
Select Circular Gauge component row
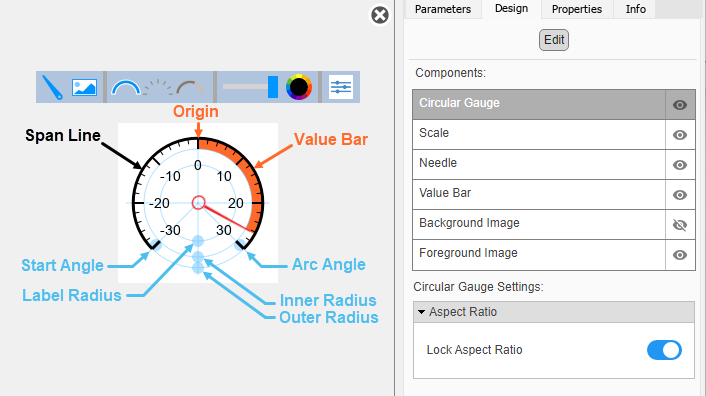coord(539,104)
